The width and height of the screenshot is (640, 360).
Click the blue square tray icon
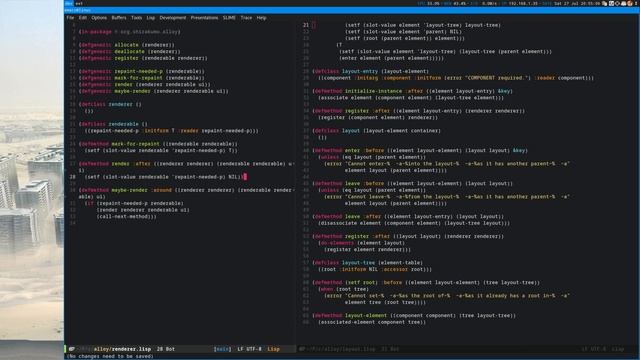pos(611,3)
